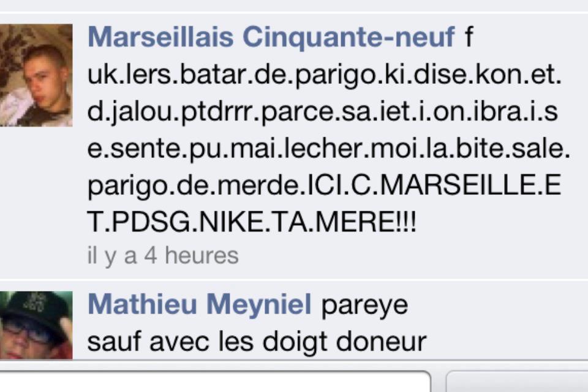
Task: Click the word 'Mathieu' in the second name
Action: [x=142, y=303]
